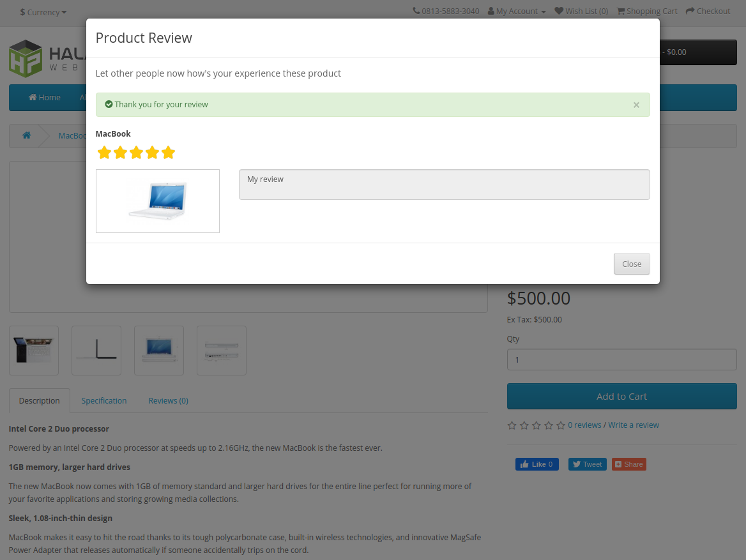Click the first rating star in modal
The width and height of the screenshot is (746, 560).
tap(104, 153)
